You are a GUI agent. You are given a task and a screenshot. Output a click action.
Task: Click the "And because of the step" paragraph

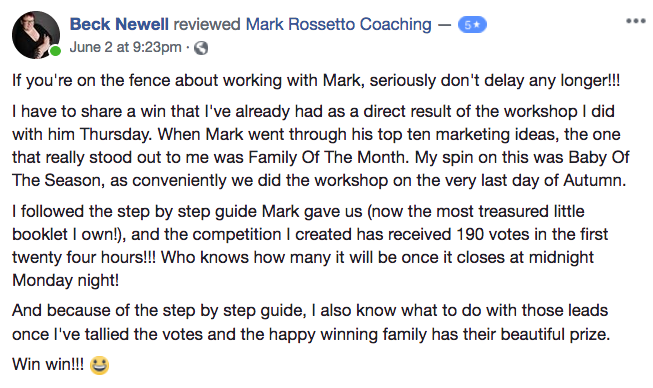(x=311, y=322)
